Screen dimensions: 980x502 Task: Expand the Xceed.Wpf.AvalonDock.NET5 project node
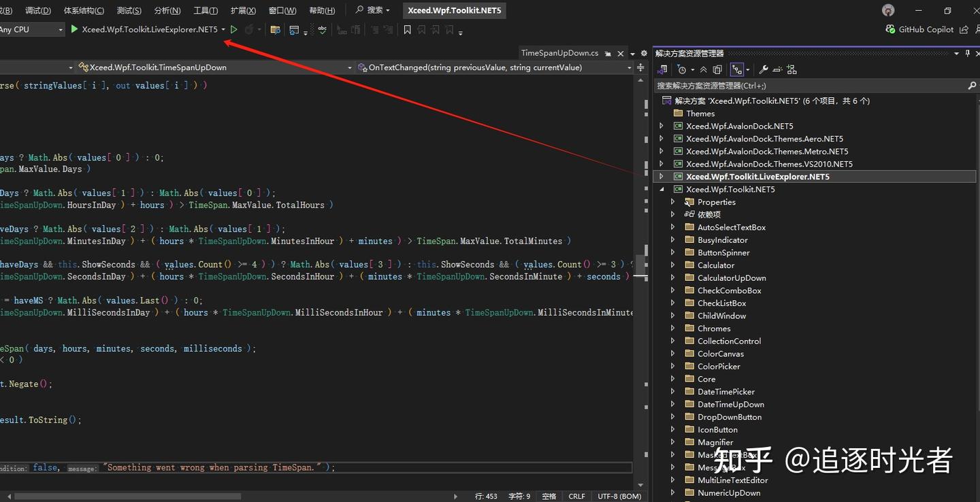coord(661,126)
